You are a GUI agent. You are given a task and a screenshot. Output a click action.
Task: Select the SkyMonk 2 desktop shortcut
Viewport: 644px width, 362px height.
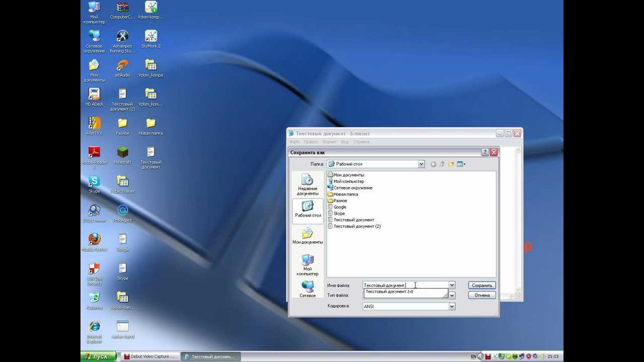[x=151, y=40]
